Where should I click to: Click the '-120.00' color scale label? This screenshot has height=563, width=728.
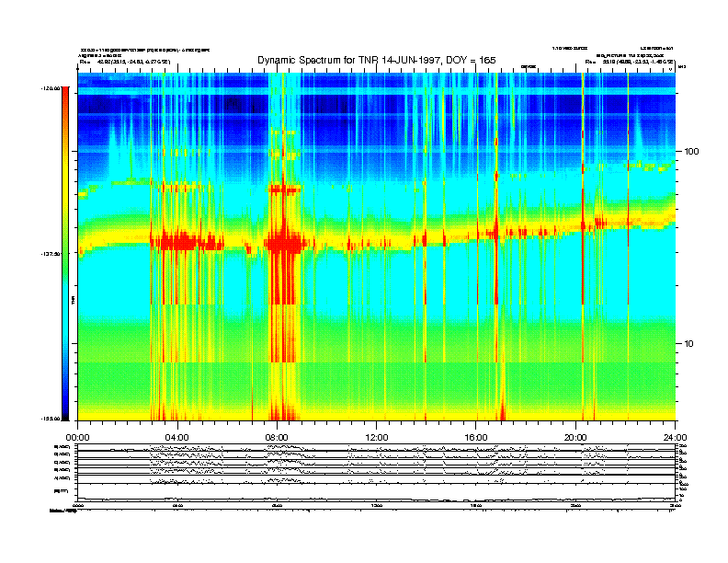(x=51, y=87)
